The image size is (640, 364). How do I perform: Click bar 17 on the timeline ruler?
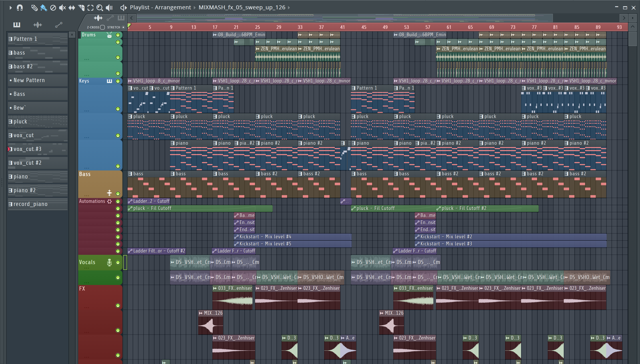(215, 27)
